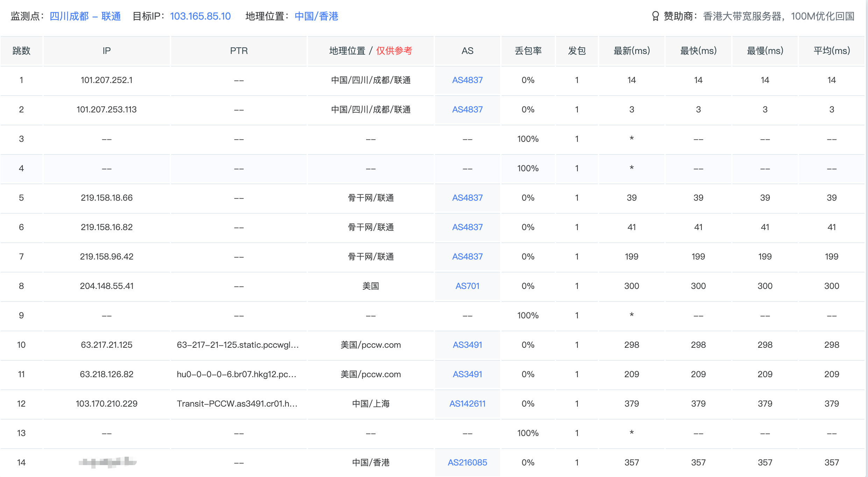This screenshot has width=868, height=477.
Task: Click PTR 63-217-21-125.static.pccwgl…
Action: 238,345
